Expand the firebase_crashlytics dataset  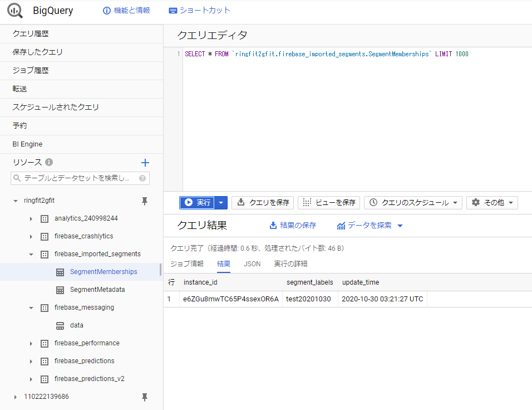click(31, 236)
